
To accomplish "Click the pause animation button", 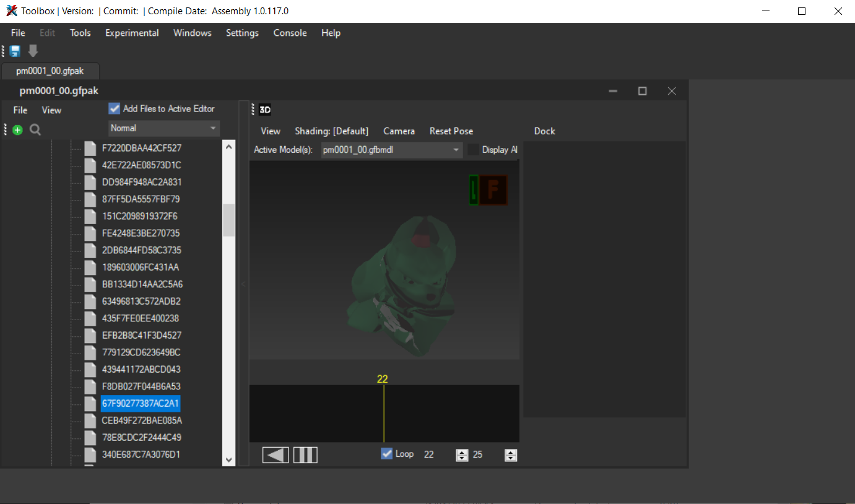I will (x=305, y=455).
